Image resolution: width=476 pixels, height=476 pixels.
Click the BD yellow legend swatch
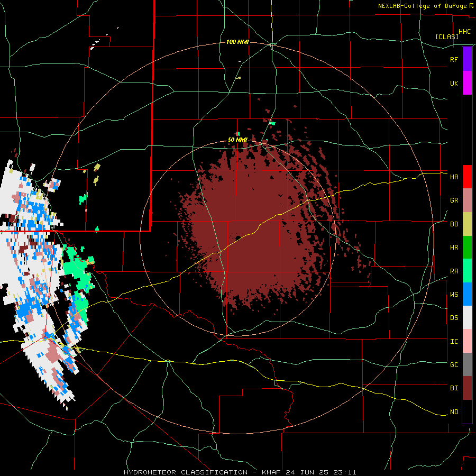(467, 224)
